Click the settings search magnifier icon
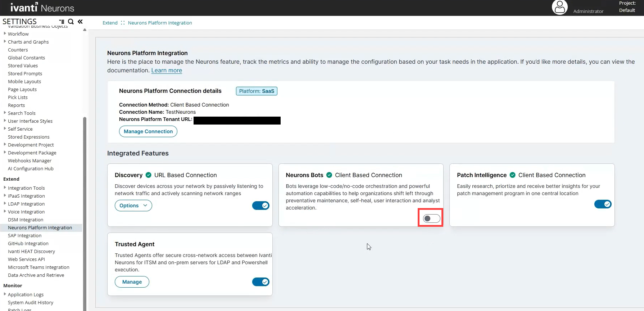 [71, 22]
